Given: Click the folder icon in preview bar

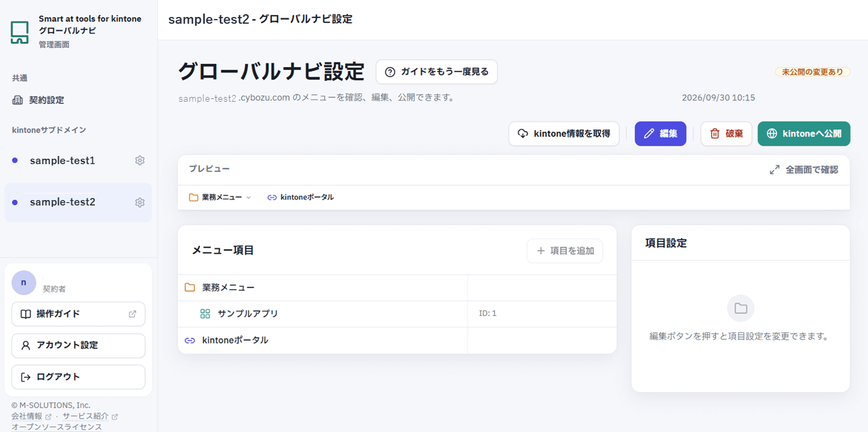Looking at the screenshot, I should click(194, 197).
